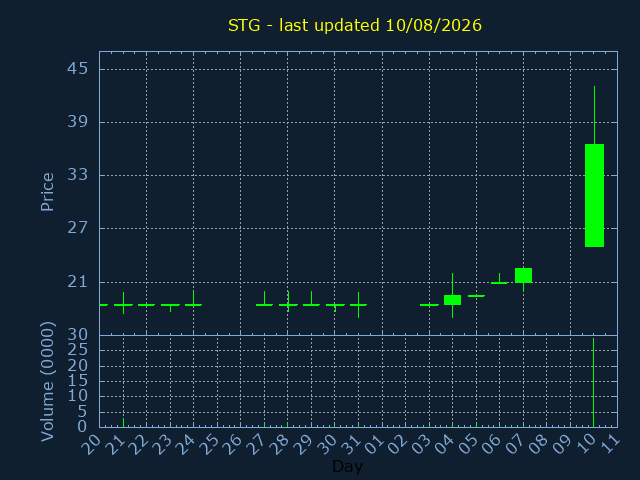Click the 45 price tick label
640x480 pixels.
pos(78,69)
